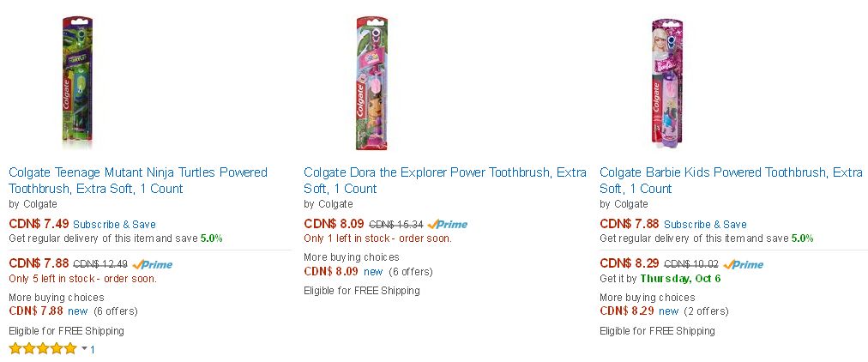Click the Prime badge under Ninja Turtles toothbrush
Screen dimensions: 868x362
pyautogui.click(x=152, y=264)
